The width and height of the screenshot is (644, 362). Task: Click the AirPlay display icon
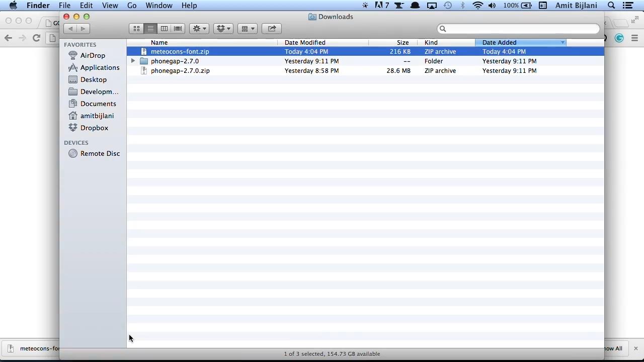[x=432, y=6]
